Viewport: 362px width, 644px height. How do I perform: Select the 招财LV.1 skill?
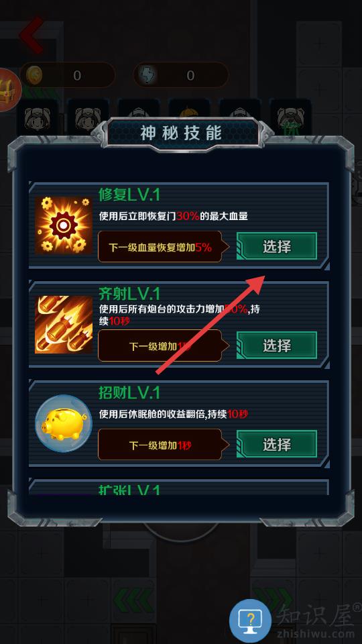(277, 444)
